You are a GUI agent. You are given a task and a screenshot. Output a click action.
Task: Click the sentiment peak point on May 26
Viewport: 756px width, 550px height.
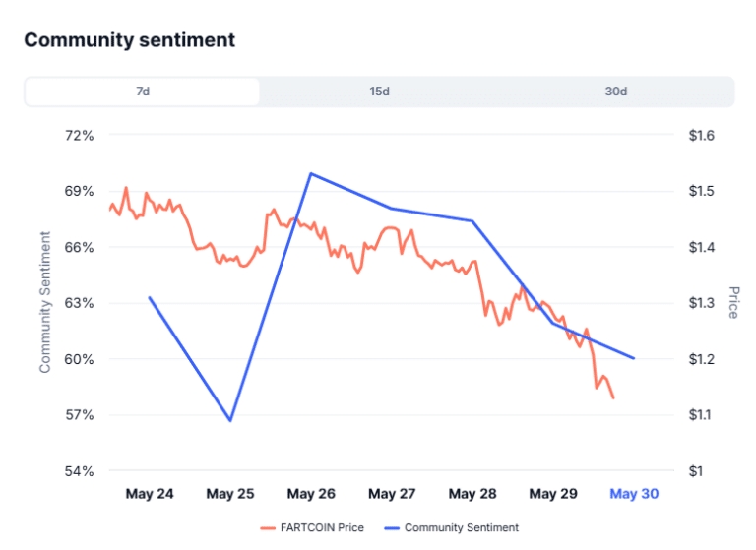coord(311,173)
